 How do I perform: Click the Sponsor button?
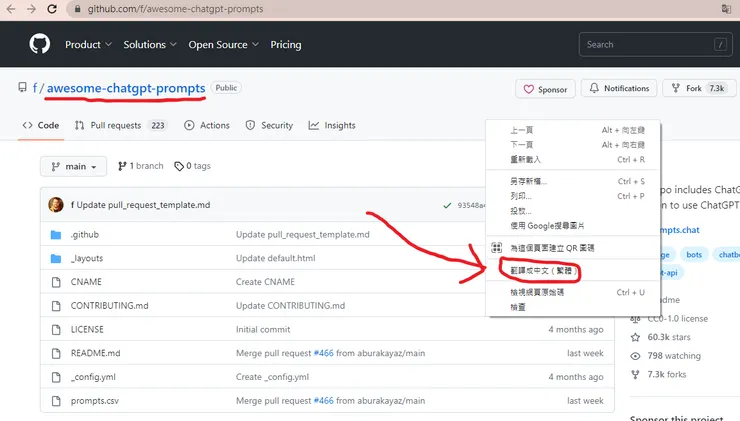click(x=545, y=89)
